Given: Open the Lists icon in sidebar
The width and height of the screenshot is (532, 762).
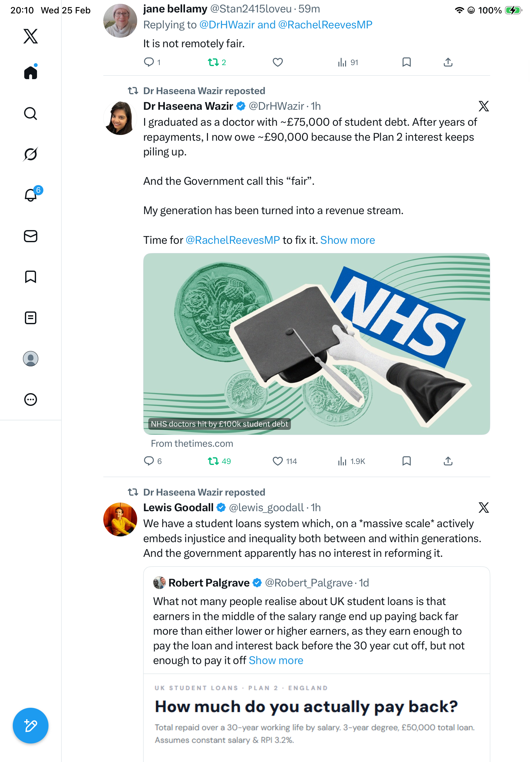Looking at the screenshot, I should (x=31, y=317).
